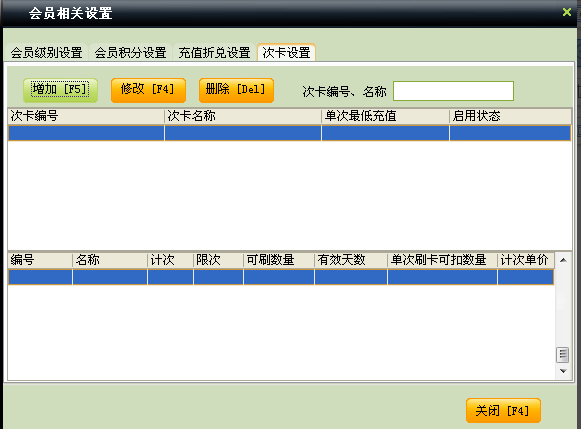The image size is (581, 429).
Task: Click the 删除 [Del] button
Action: click(x=236, y=90)
